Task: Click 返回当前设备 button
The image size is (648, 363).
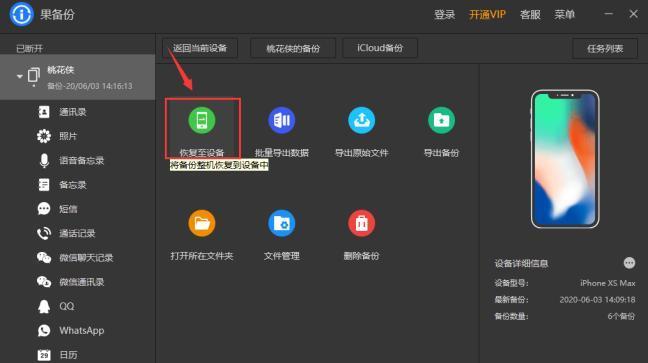Action: (200, 48)
